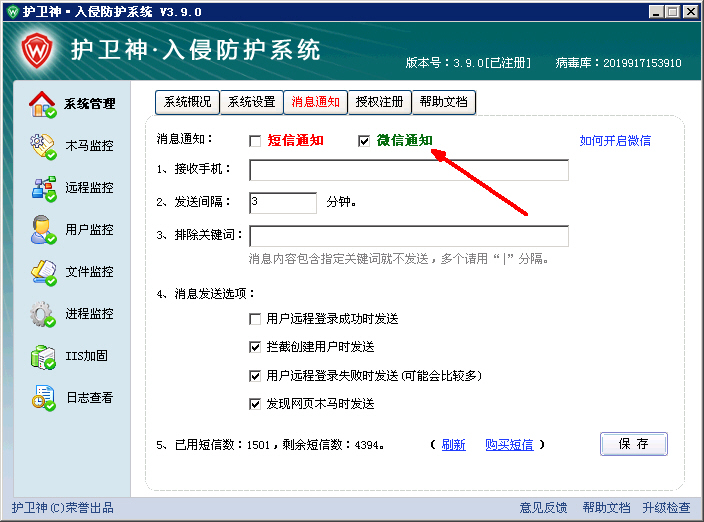704x522 pixels.
Task: Open footer 帮助文档 link
Action: point(606,508)
